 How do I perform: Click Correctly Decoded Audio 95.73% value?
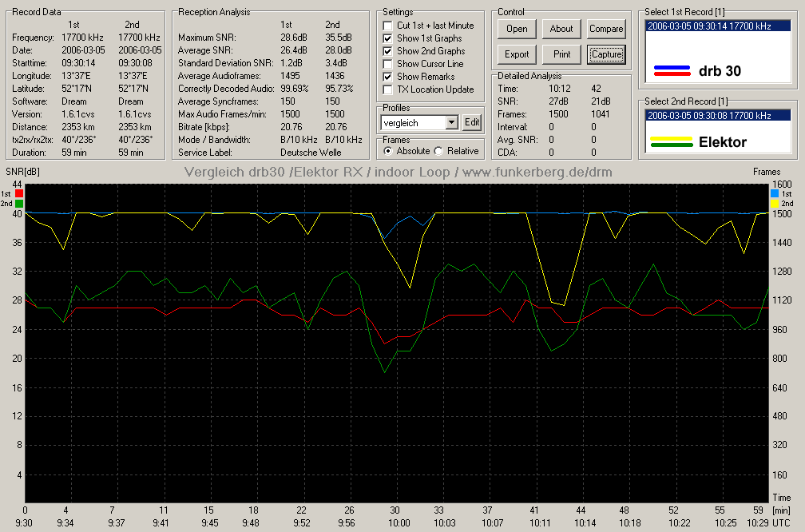coord(339,89)
